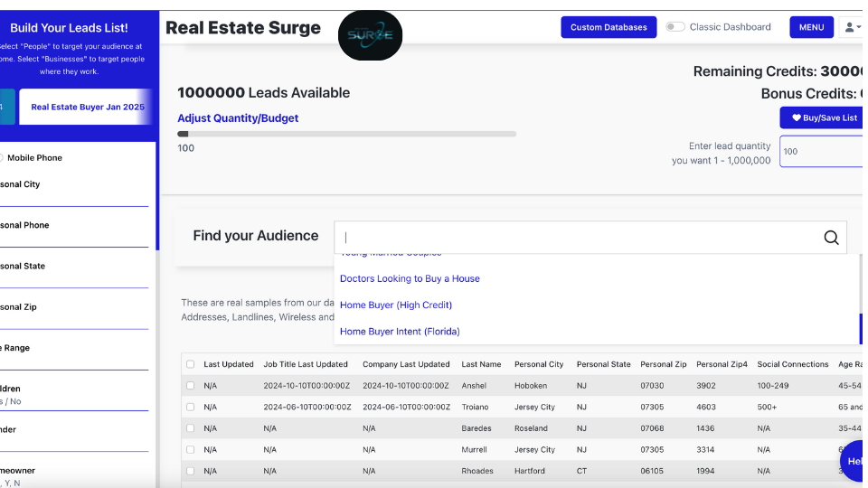The image size is (868, 488).
Task: Click the Custom Databases button
Action: (609, 27)
